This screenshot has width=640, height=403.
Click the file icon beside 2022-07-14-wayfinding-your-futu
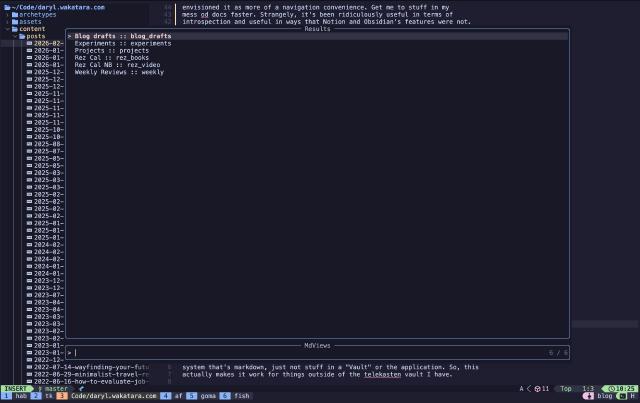(29, 367)
